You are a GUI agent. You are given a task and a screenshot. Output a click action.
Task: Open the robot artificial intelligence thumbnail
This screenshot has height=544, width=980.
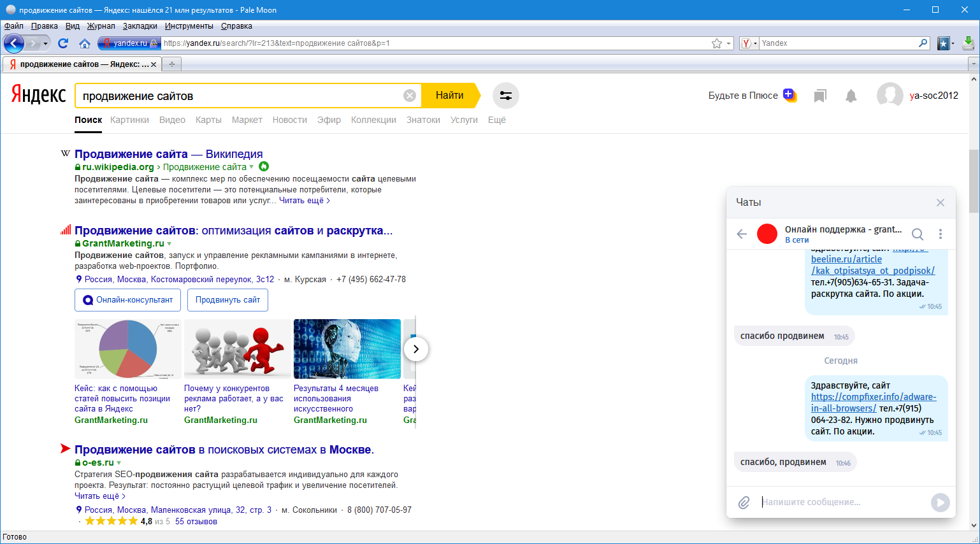click(x=347, y=349)
